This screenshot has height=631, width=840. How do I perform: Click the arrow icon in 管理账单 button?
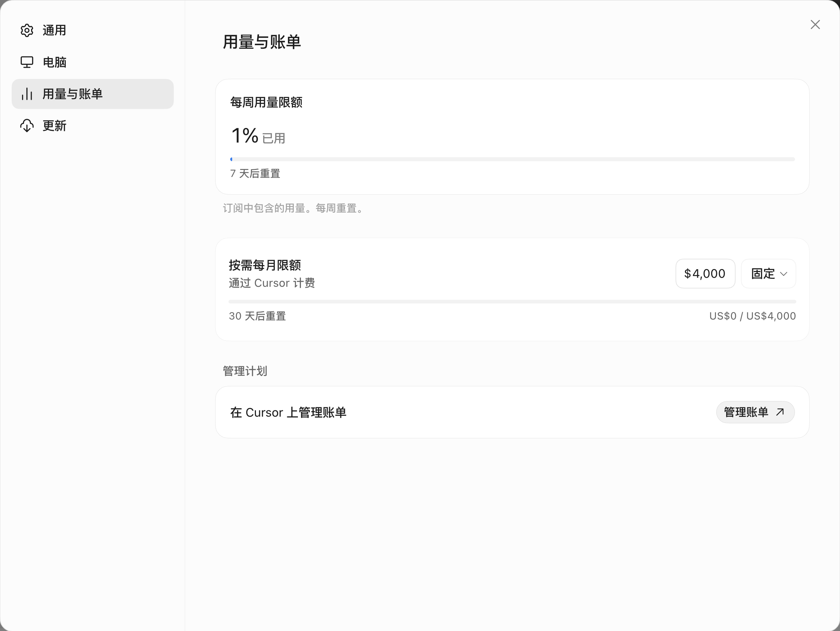pyautogui.click(x=780, y=412)
